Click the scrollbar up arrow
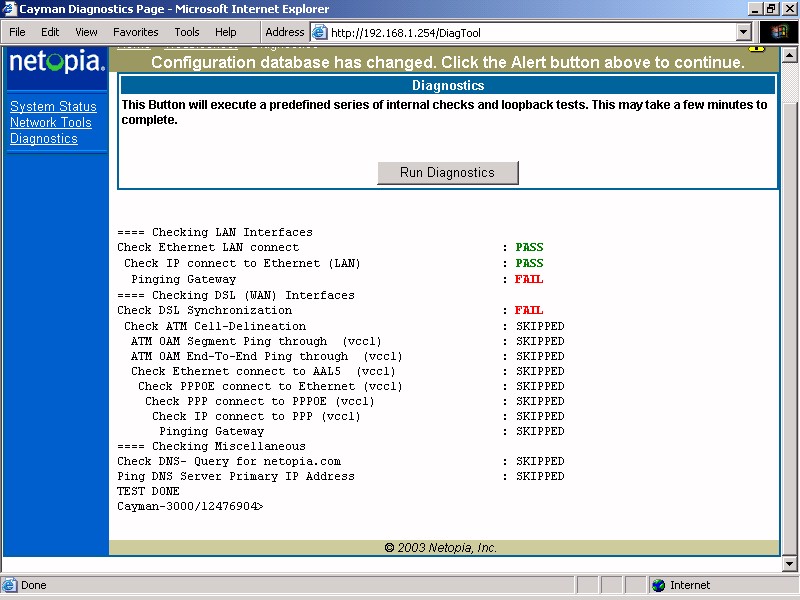The width and height of the screenshot is (800, 600). pyautogui.click(x=789, y=55)
